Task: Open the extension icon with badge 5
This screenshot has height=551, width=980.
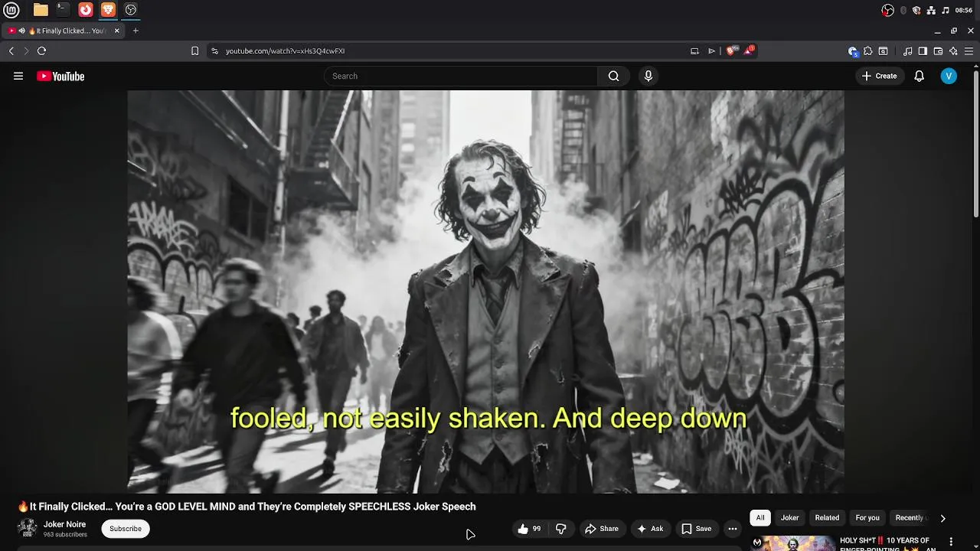Action: coord(853,51)
